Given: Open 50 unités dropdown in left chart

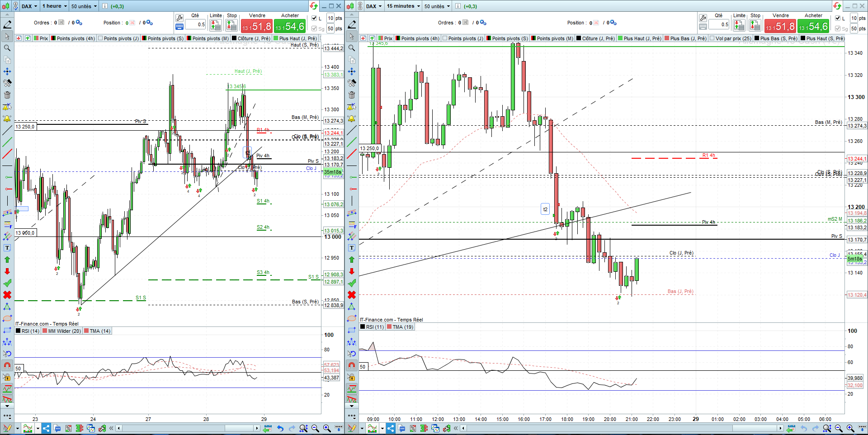Looking at the screenshot, I should tap(84, 6).
